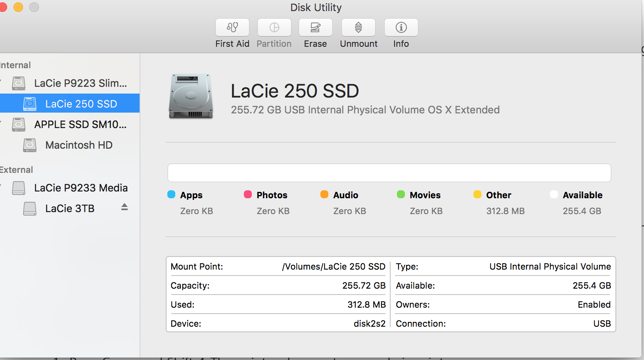Screen dimensions: 644x360
Task: Click the Disk Utility window title
Action: 316,8
